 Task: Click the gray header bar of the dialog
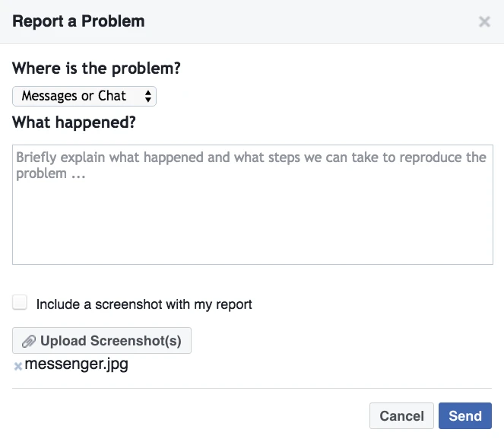(x=304, y=21)
